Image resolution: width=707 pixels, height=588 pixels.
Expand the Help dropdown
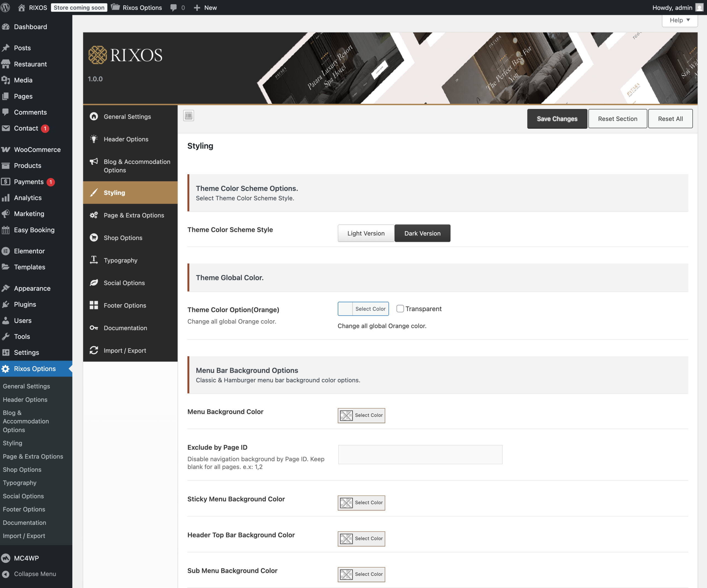679,20
